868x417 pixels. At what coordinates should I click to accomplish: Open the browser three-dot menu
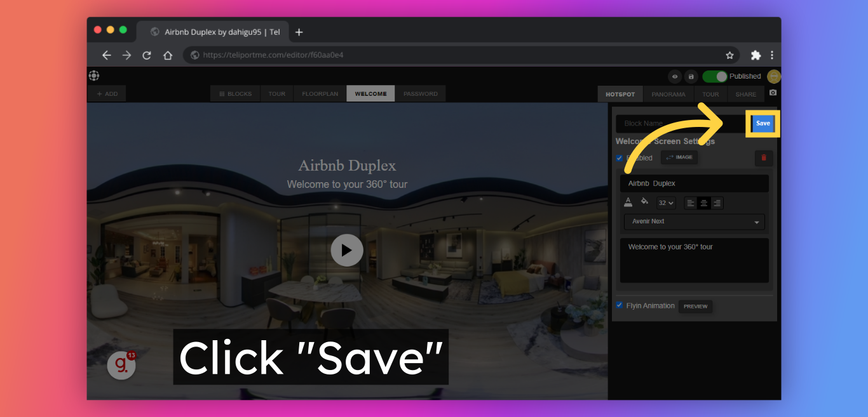tap(772, 55)
